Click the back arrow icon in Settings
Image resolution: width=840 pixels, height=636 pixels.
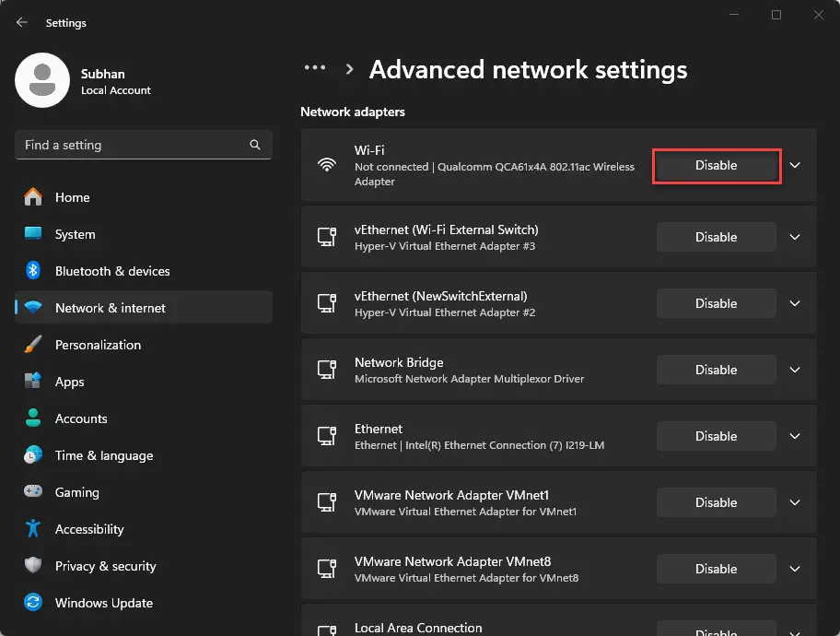coord(22,22)
